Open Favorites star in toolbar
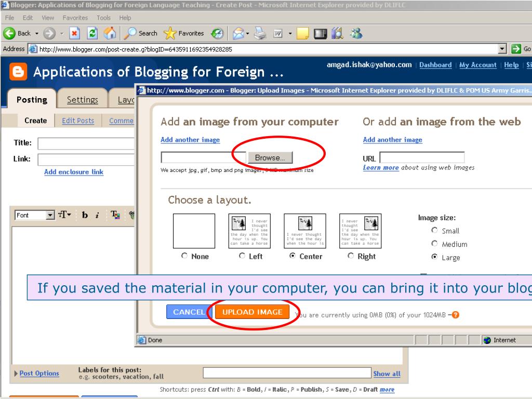This screenshot has width=532, height=399. 170,33
